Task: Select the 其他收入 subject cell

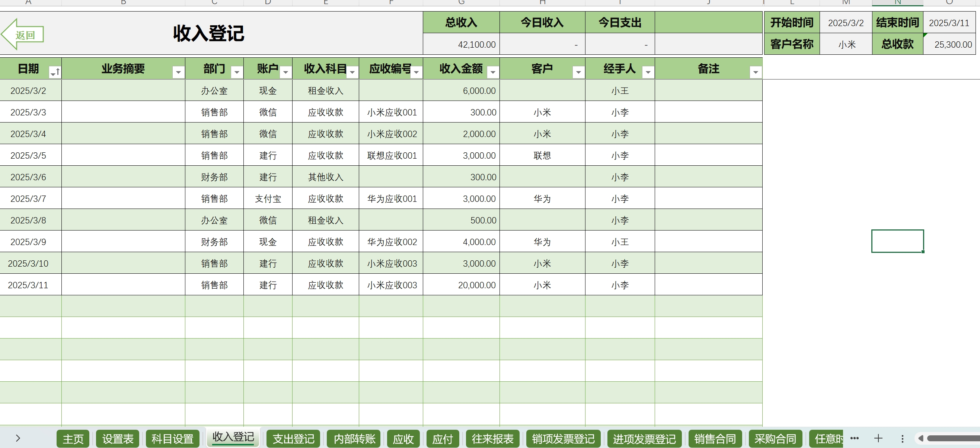Action: (326, 177)
